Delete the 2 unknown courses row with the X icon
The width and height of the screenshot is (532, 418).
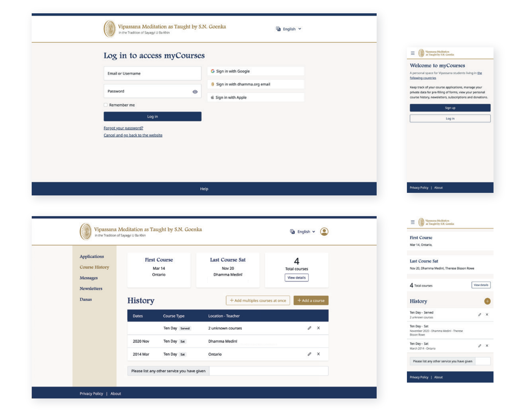[x=318, y=328]
